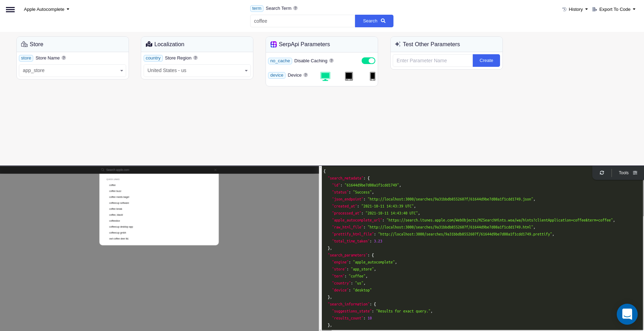
Task: Select the tablet device icon
Action: pos(349,76)
